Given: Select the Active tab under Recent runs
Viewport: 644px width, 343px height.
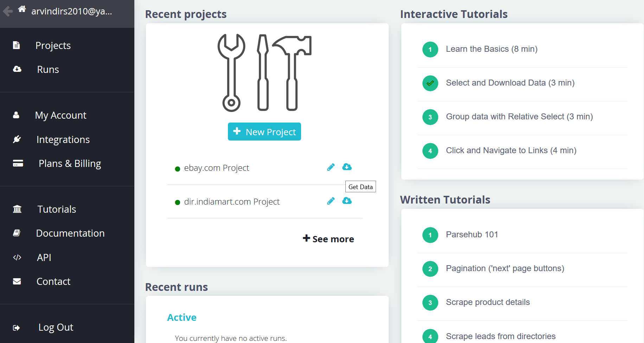Looking at the screenshot, I should coord(181,317).
